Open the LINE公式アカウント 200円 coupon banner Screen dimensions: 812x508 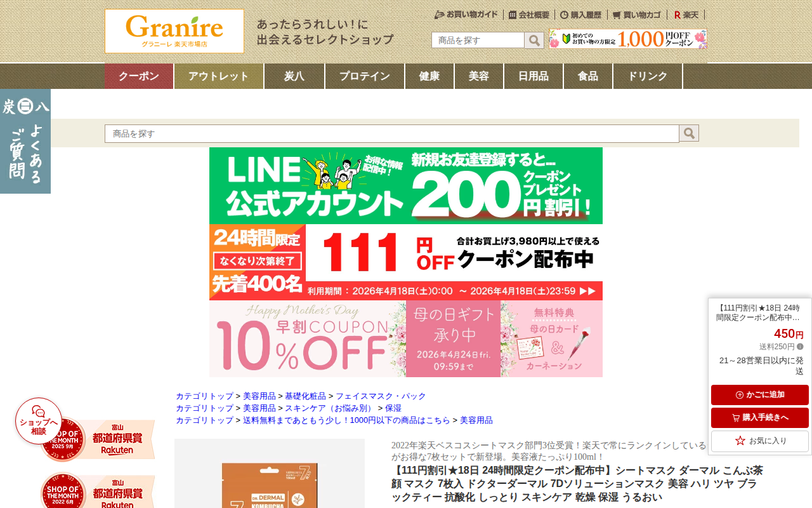(406, 186)
